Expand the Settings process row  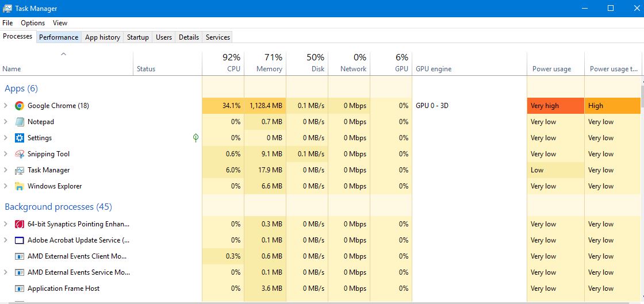(x=6, y=138)
